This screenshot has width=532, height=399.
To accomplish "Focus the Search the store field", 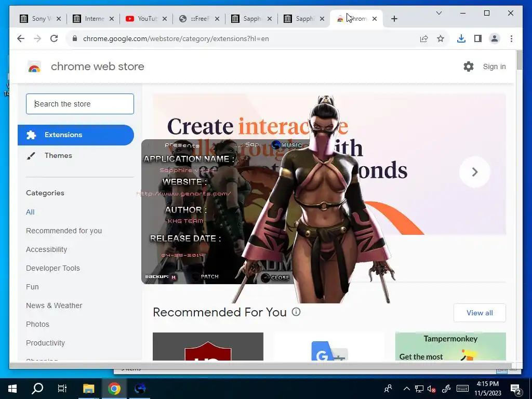I will click(80, 104).
